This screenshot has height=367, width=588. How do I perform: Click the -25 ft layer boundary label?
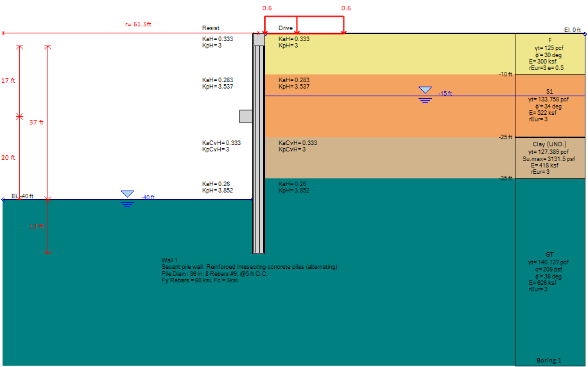point(505,137)
